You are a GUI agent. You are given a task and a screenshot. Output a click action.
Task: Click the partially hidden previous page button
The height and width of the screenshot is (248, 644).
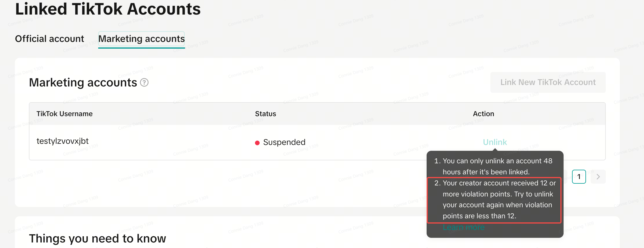pos(565,177)
